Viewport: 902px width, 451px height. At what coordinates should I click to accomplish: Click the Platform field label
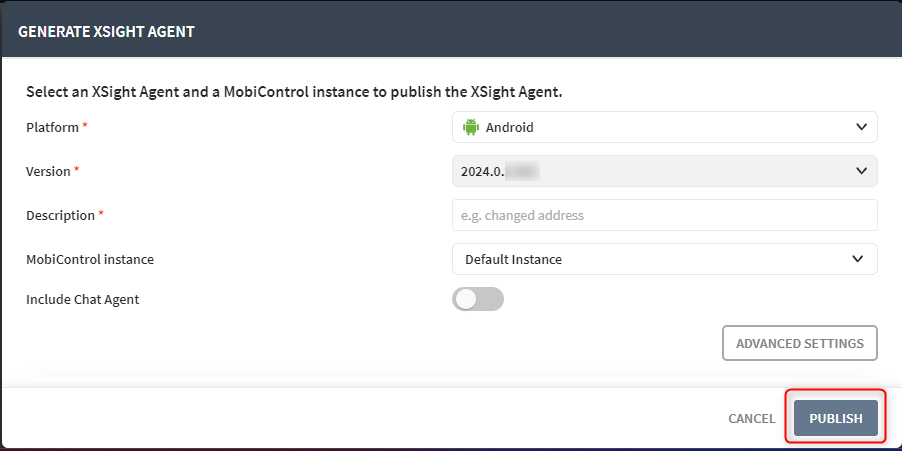click(x=52, y=127)
